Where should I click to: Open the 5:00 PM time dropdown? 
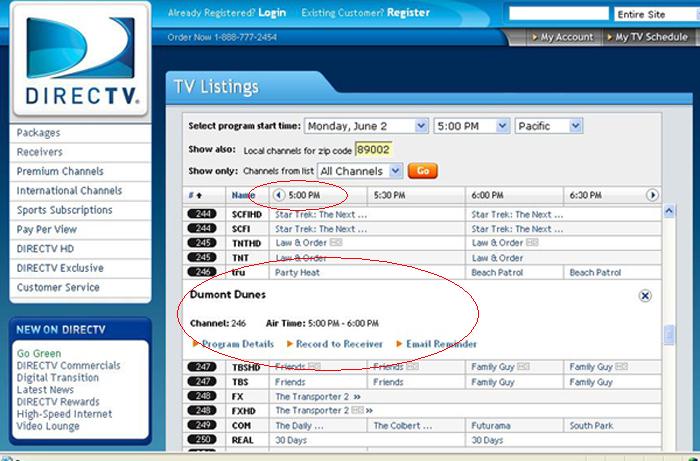[x=471, y=126]
